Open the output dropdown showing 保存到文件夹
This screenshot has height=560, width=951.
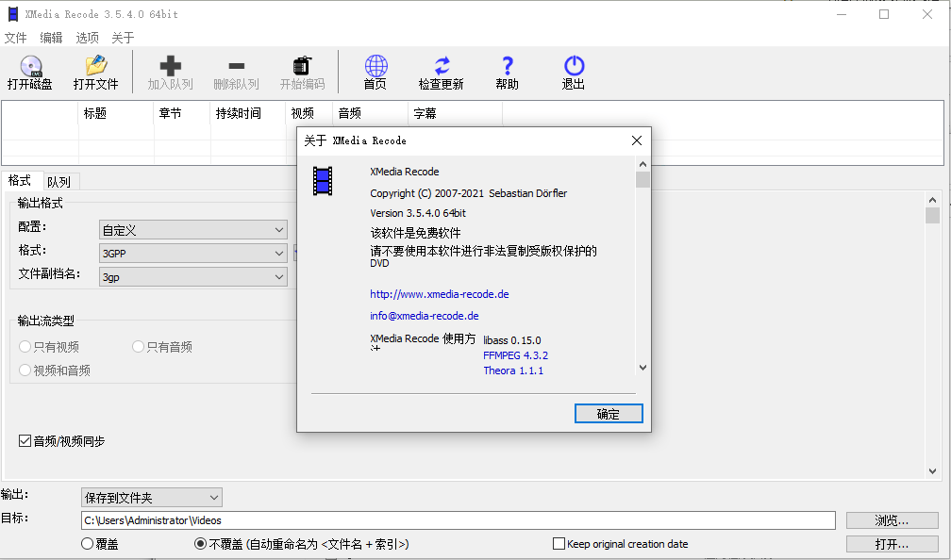[x=151, y=497]
